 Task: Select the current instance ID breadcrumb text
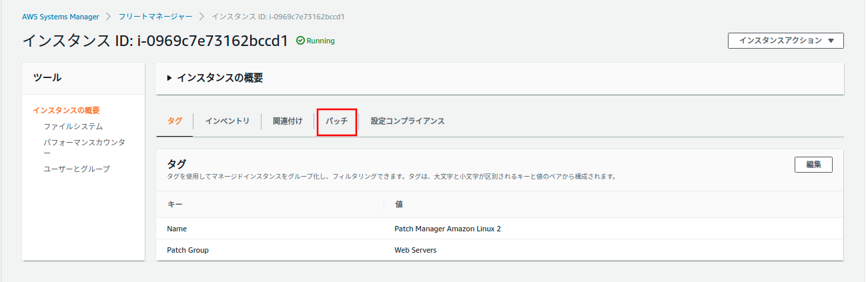click(282, 16)
